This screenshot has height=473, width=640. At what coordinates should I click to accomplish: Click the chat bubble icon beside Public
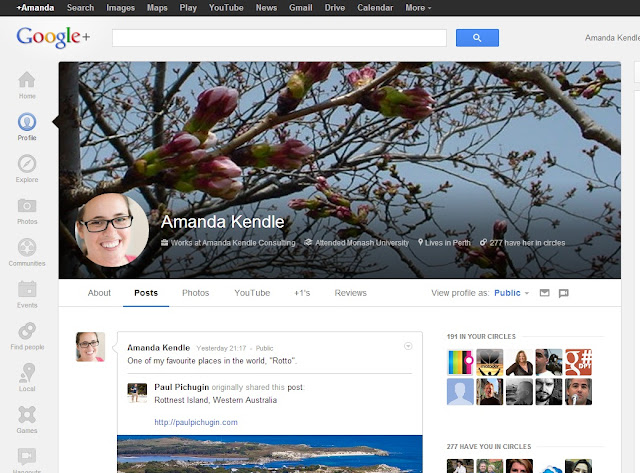tap(564, 293)
